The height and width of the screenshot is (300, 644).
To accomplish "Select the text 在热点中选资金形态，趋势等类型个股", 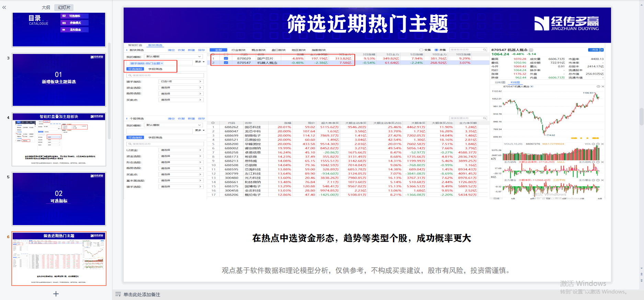I will coord(330,238).
